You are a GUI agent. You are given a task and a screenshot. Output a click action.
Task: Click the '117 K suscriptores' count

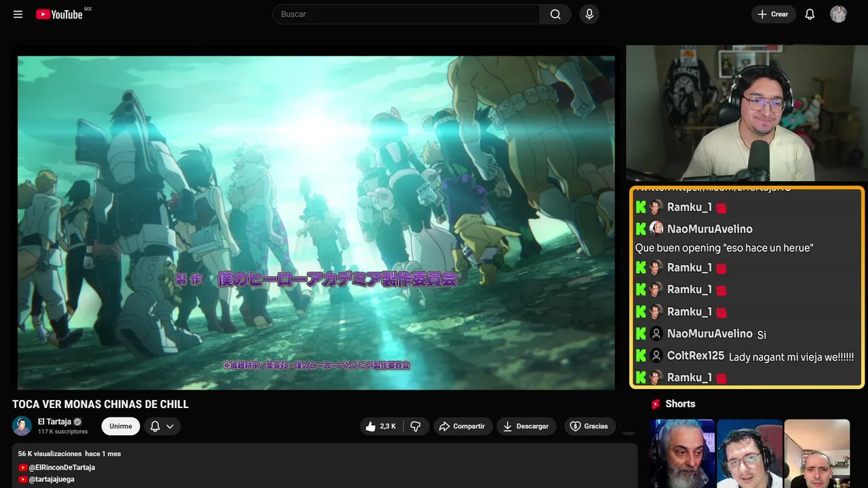click(63, 432)
